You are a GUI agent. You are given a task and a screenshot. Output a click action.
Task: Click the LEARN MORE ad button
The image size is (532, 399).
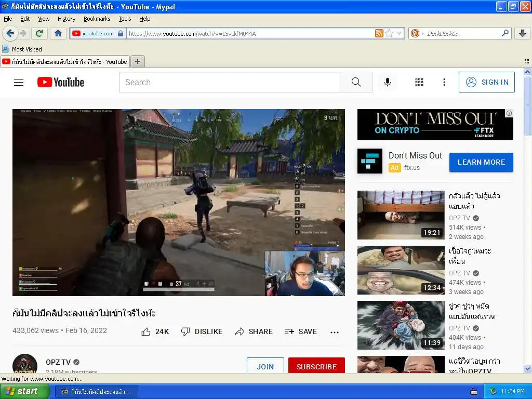coord(481,162)
